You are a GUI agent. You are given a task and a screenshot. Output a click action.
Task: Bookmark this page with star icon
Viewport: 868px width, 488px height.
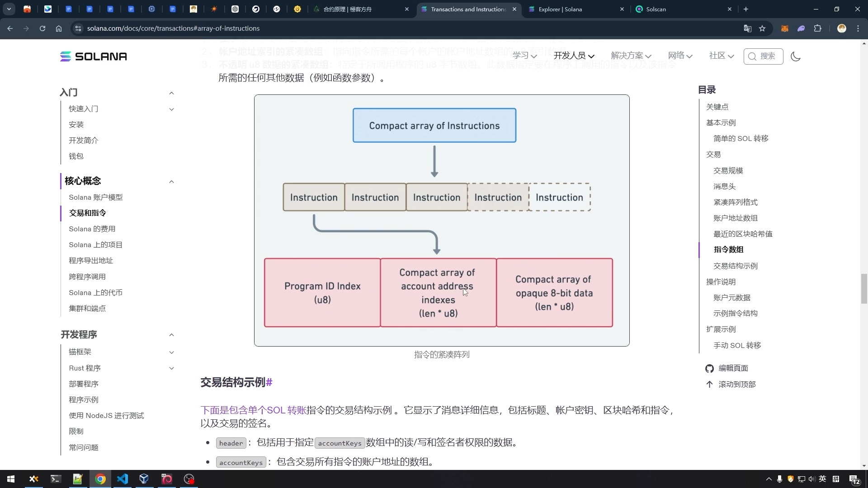pos(762,28)
